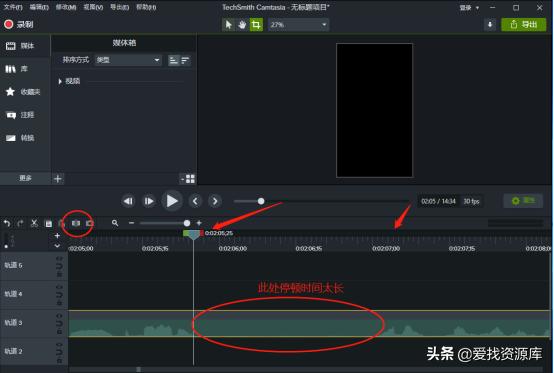Screen dimensions: 554x373
Task: Click the Paste icon in timeline toolbar
Action: [61, 223]
